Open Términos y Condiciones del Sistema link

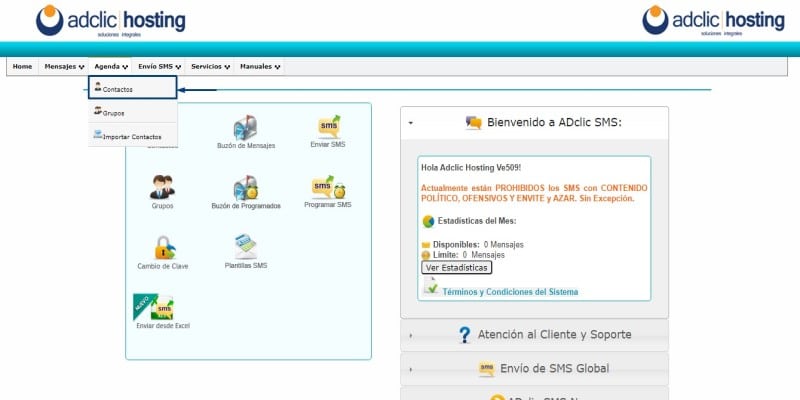[x=510, y=292]
